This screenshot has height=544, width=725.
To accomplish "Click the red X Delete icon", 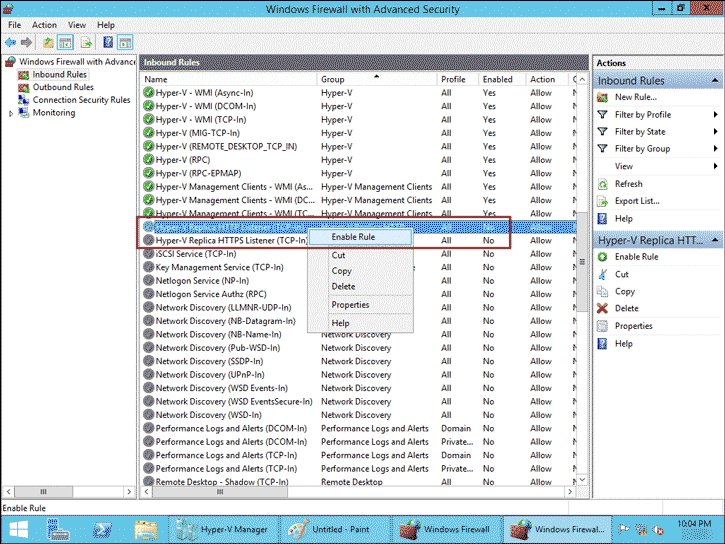I will tap(602, 308).
